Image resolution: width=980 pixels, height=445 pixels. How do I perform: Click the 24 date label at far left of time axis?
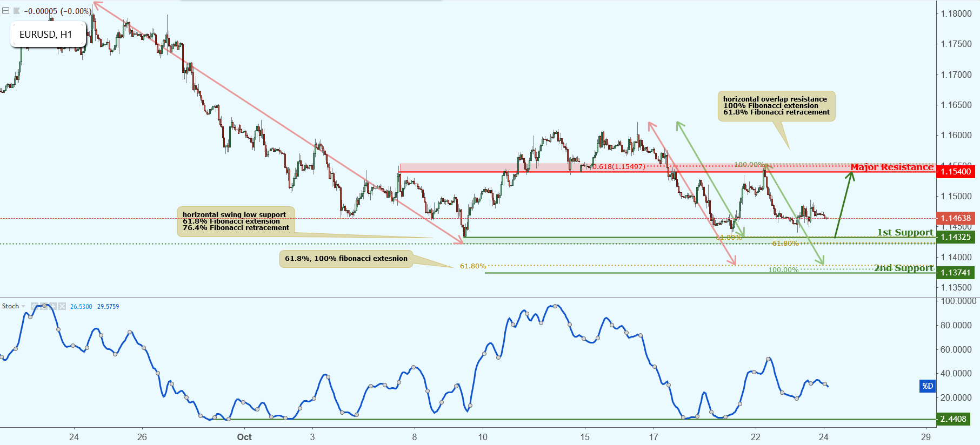click(x=74, y=437)
